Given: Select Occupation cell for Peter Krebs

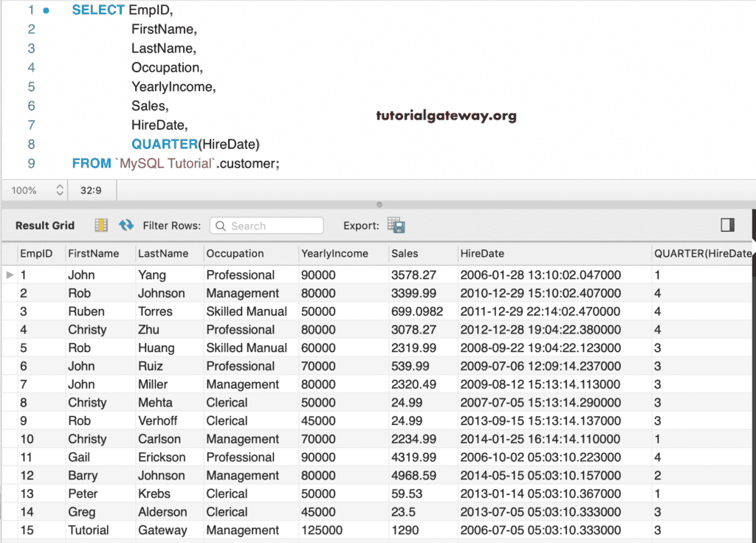Looking at the screenshot, I should pos(251,494).
